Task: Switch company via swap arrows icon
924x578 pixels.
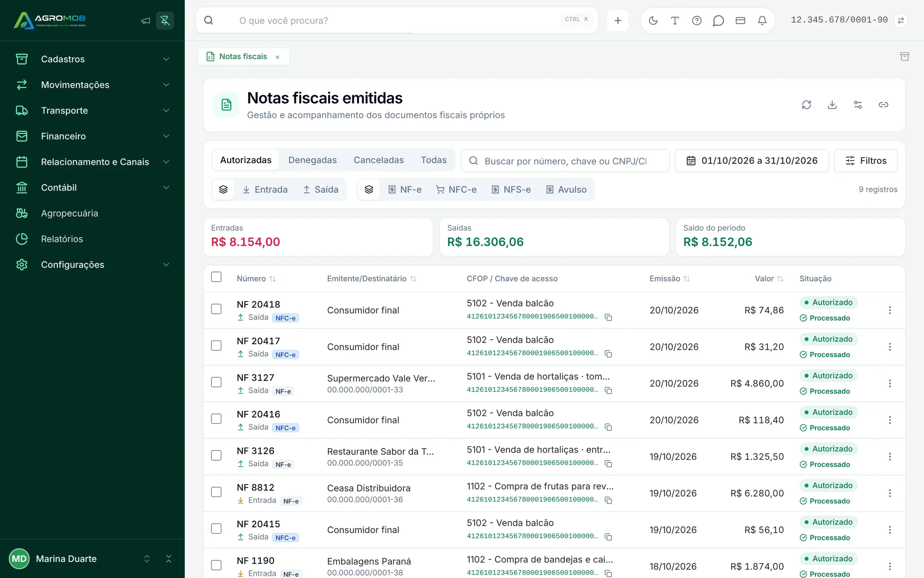Action: [x=901, y=21]
